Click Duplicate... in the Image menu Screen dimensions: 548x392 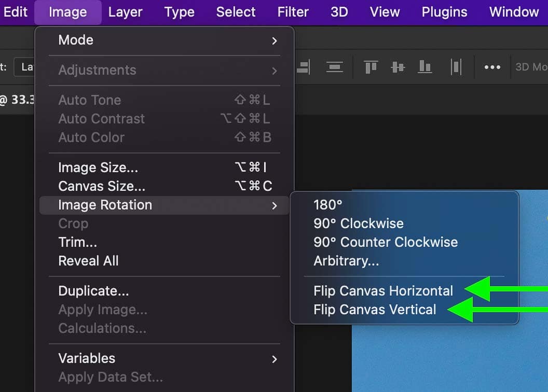pyautogui.click(x=93, y=291)
